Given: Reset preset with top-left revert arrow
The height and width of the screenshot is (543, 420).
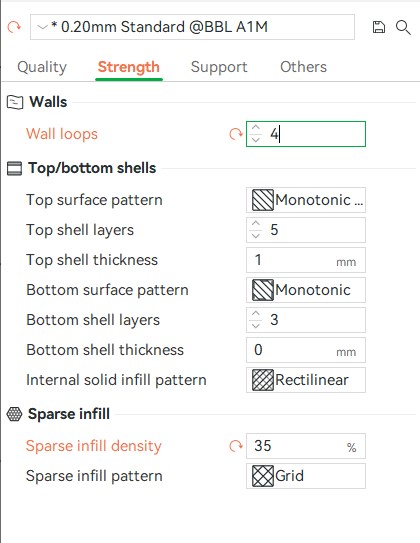Looking at the screenshot, I should [14, 27].
